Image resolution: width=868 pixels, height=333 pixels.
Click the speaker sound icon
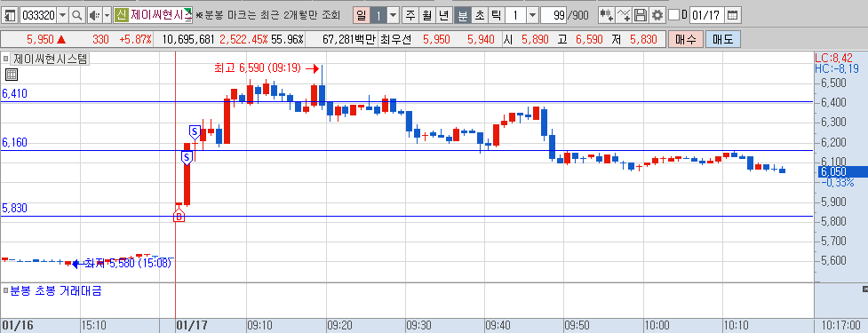(x=94, y=15)
